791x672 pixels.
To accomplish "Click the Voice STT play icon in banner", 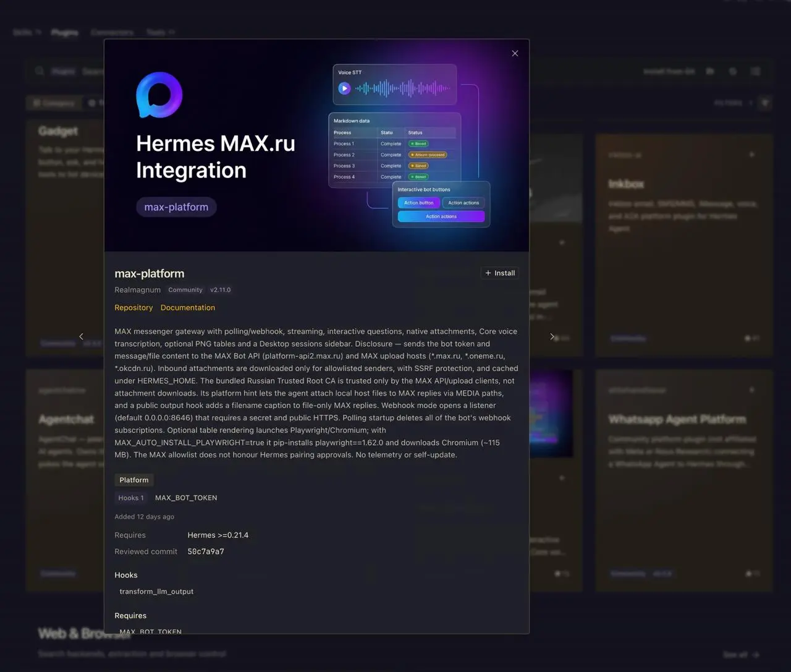I will (x=344, y=88).
